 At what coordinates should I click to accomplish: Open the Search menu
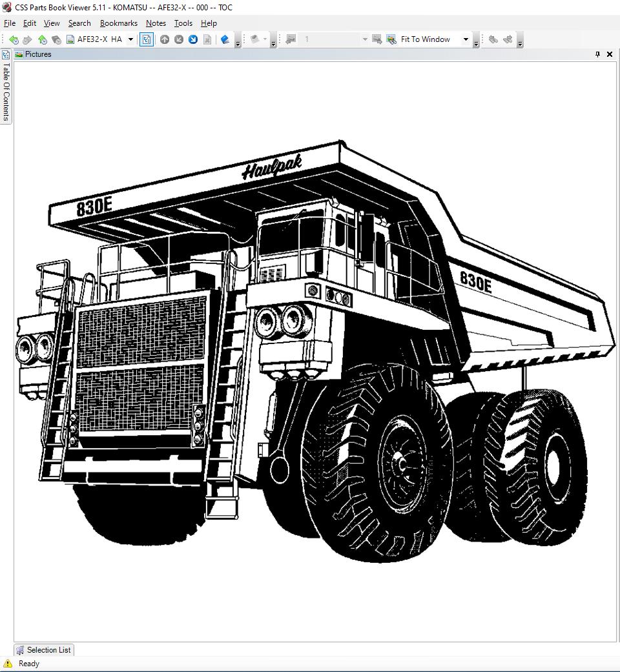coord(79,23)
